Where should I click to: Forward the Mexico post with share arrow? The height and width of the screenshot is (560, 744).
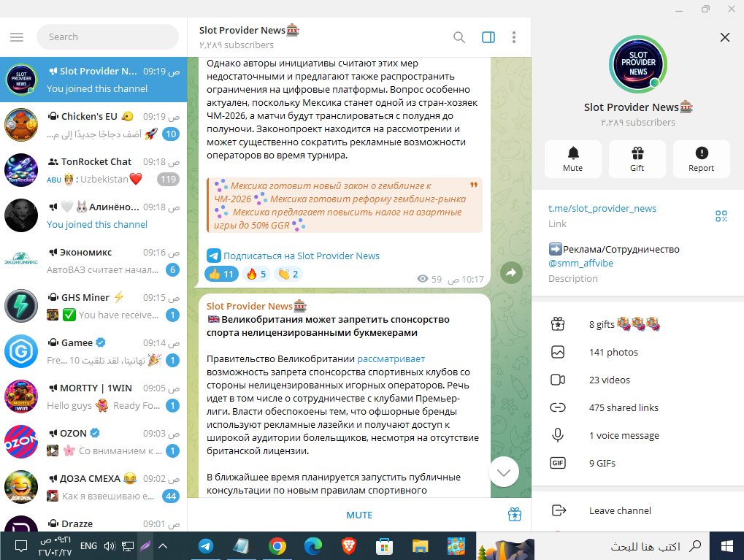click(x=511, y=273)
